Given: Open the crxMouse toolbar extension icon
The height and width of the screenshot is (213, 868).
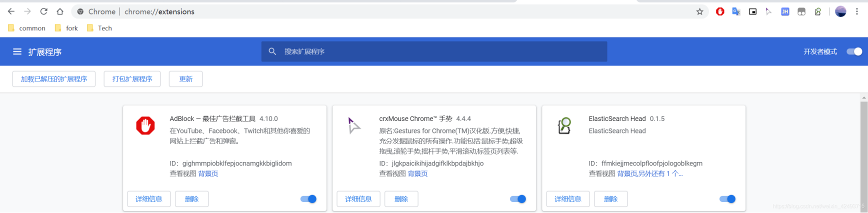Looking at the screenshot, I should pyautogui.click(x=768, y=11).
